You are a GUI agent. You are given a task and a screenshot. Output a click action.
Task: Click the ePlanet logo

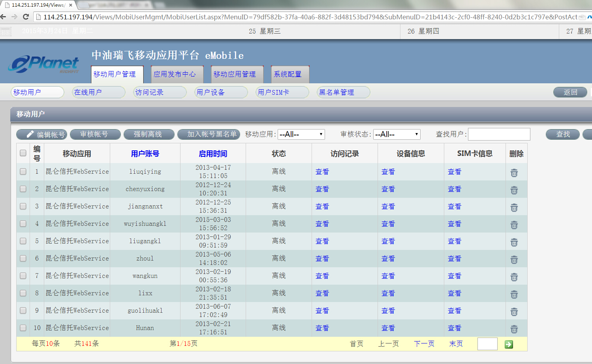pos(44,64)
